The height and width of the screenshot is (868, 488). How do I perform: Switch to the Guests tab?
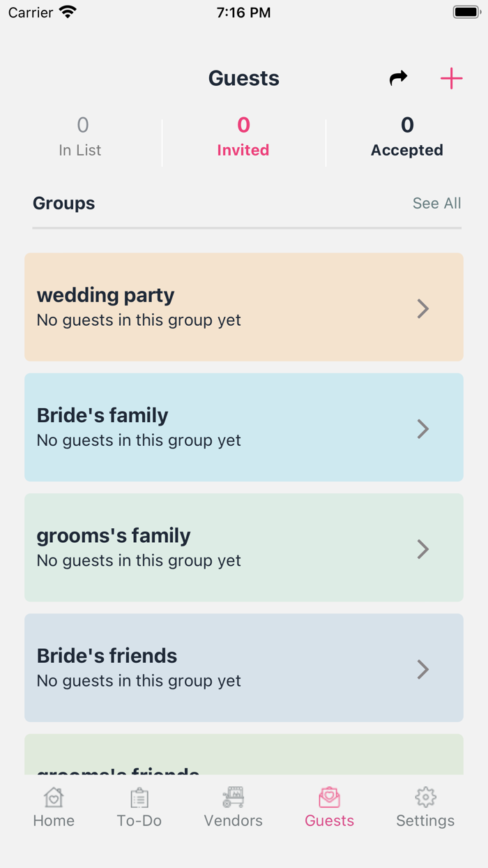point(329,808)
